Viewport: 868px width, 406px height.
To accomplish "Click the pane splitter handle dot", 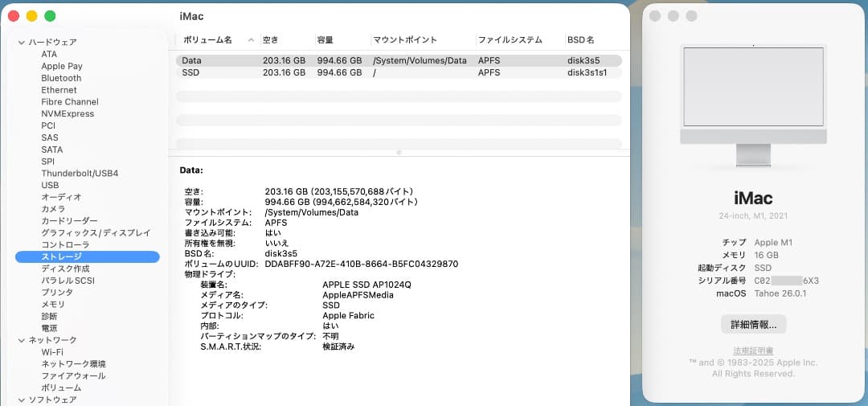I will coord(399,152).
